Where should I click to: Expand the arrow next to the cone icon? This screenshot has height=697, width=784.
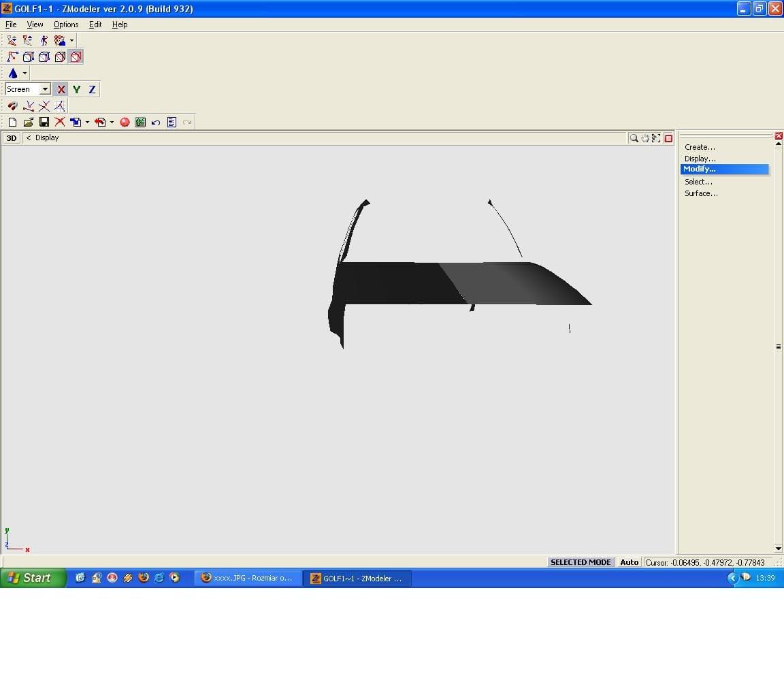point(24,74)
